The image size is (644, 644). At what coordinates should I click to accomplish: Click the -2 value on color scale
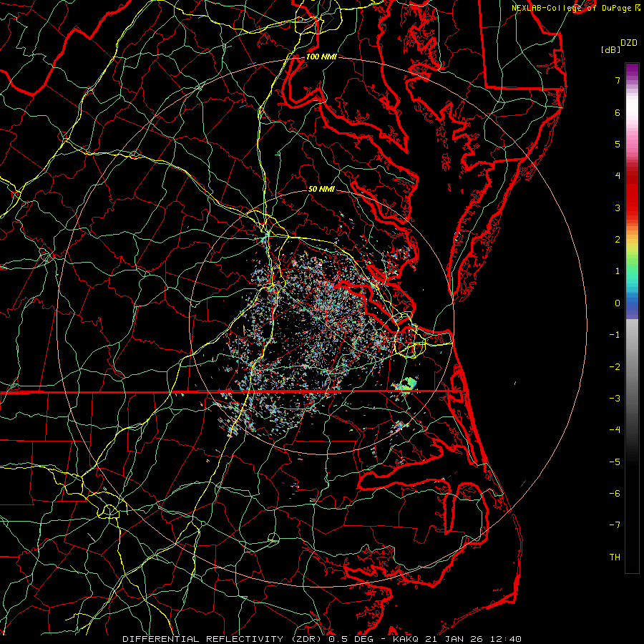[x=615, y=367]
